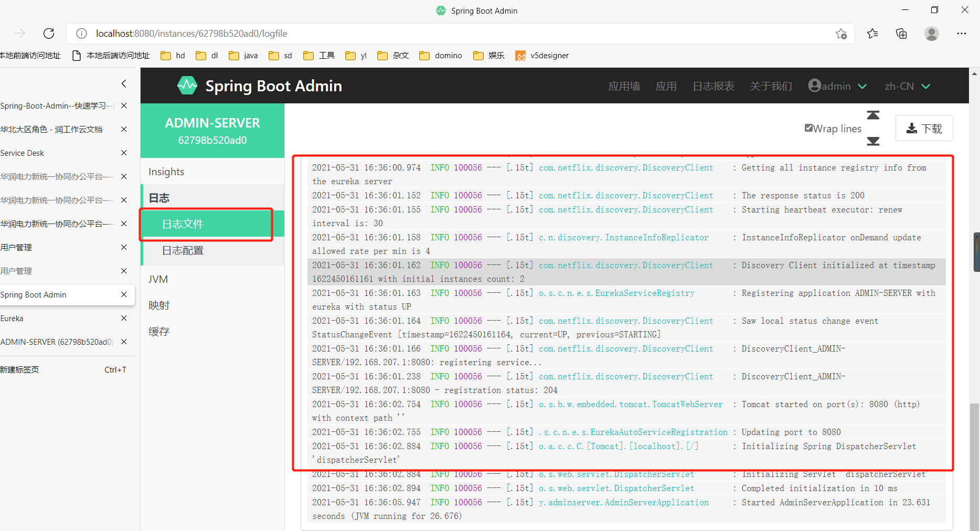Click the browser profile avatar icon
This screenshot has height=531, width=980.
[x=932, y=33]
